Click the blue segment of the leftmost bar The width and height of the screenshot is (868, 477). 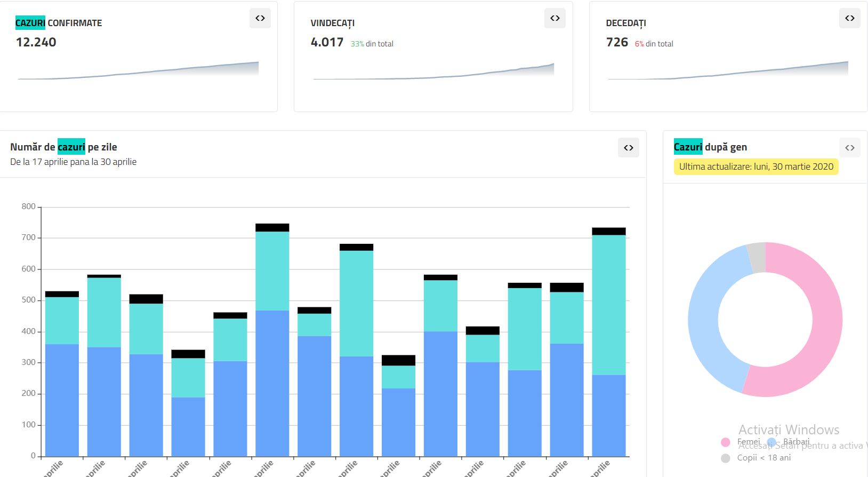coord(62,400)
